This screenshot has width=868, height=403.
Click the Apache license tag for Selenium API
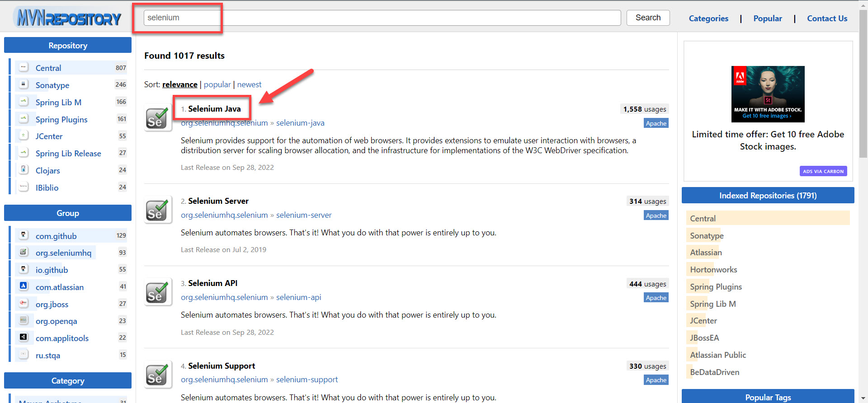[656, 298]
